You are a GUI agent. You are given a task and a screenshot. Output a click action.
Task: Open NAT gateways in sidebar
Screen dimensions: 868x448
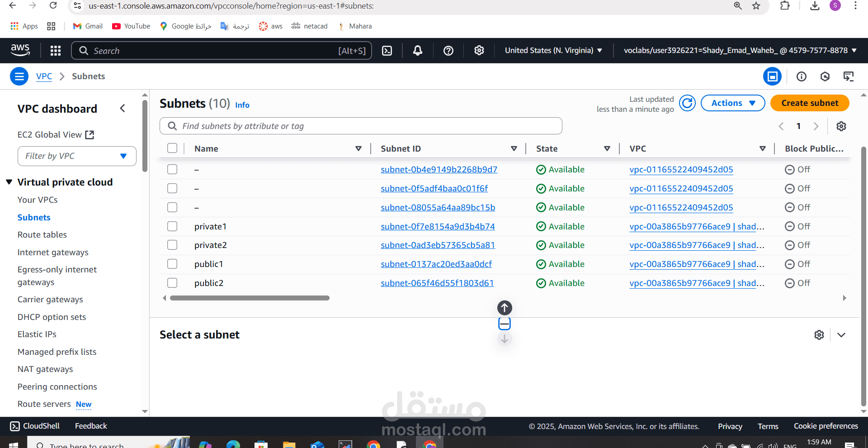pos(45,369)
